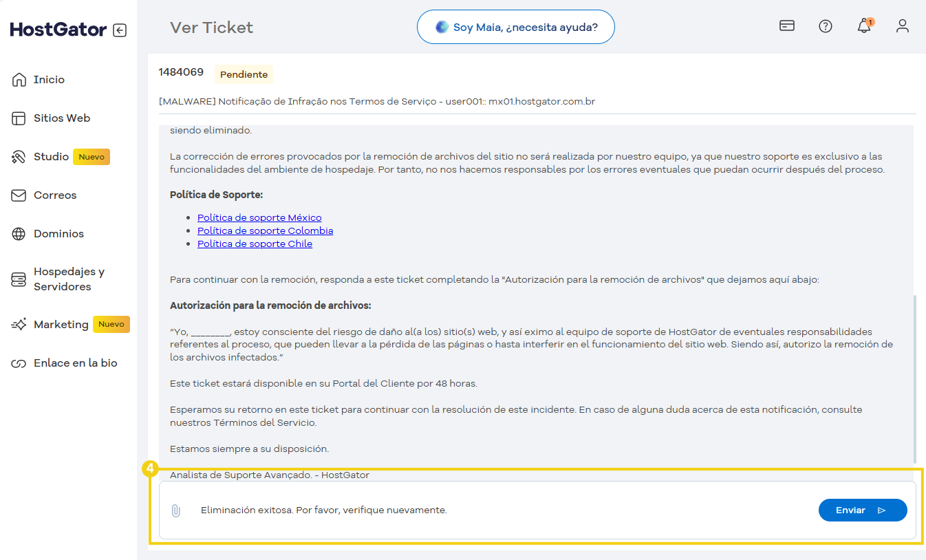Open Hospedajes y Servidores menu item
The width and height of the screenshot is (926, 560).
[69, 279]
